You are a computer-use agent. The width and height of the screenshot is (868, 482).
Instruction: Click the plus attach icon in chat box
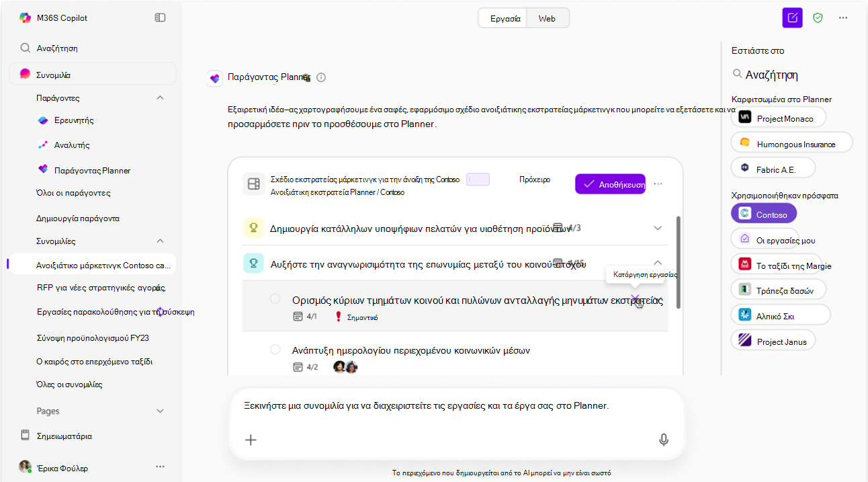click(251, 440)
